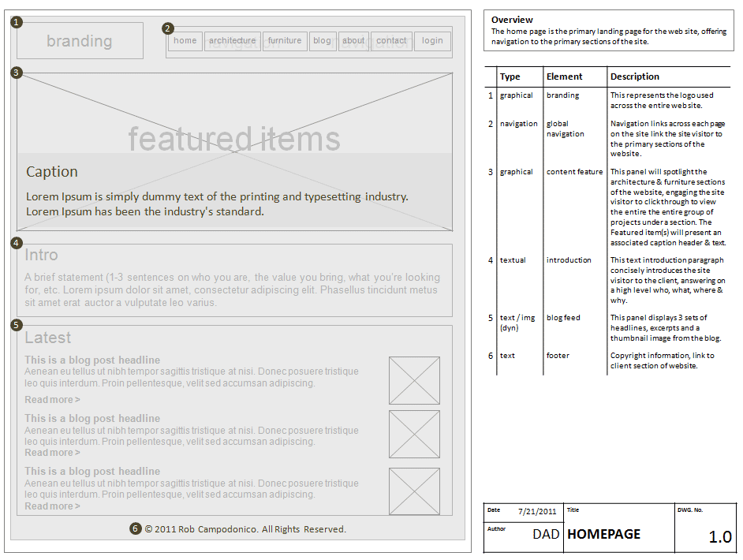Screen dimensions: 743x560
Task: Click the 2011 Rob Campodonico copyright footer
Action: [245, 529]
